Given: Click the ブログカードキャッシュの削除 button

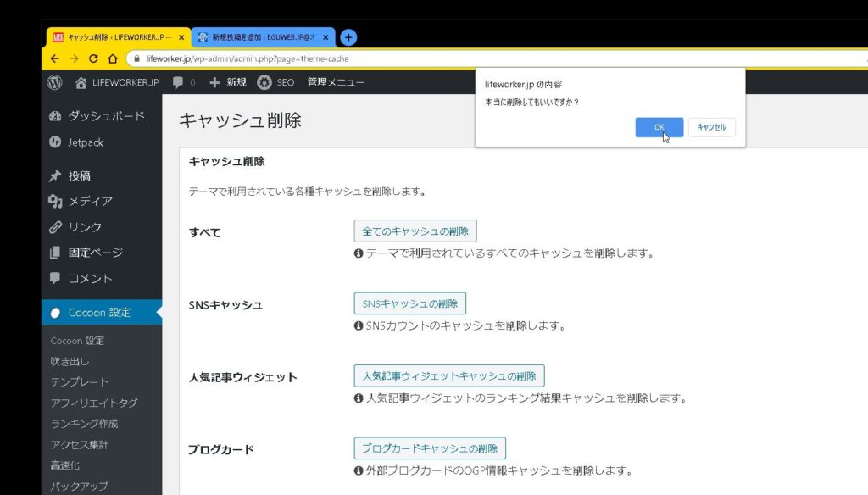Looking at the screenshot, I should (x=429, y=448).
